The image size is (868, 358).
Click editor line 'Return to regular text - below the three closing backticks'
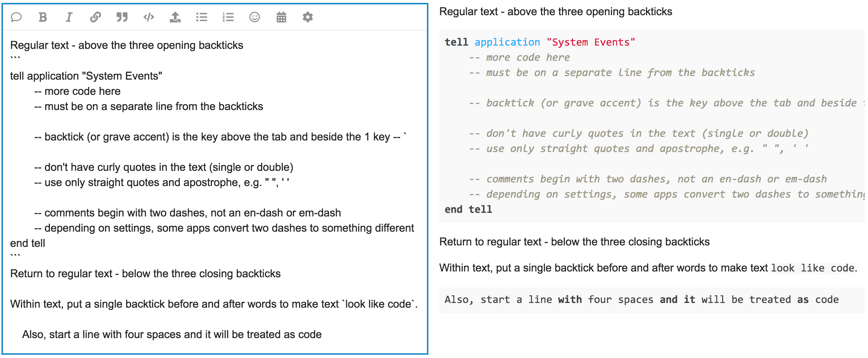pos(146,274)
